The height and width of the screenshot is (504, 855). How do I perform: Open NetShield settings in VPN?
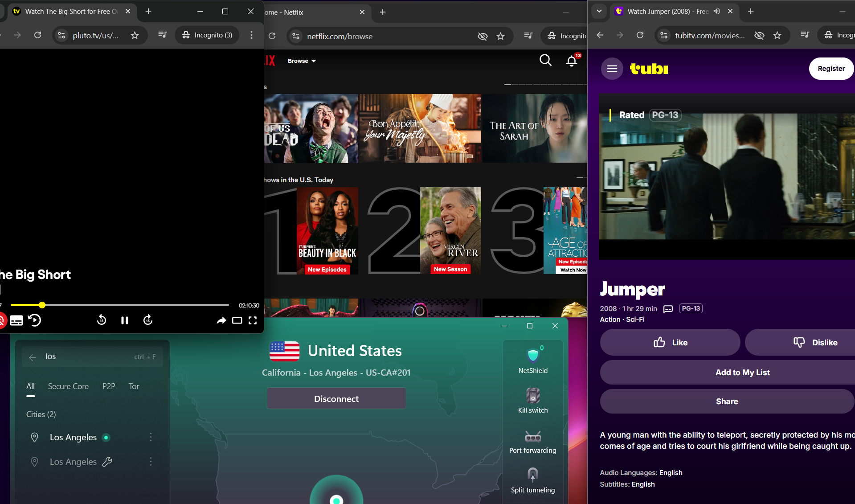pyautogui.click(x=533, y=361)
